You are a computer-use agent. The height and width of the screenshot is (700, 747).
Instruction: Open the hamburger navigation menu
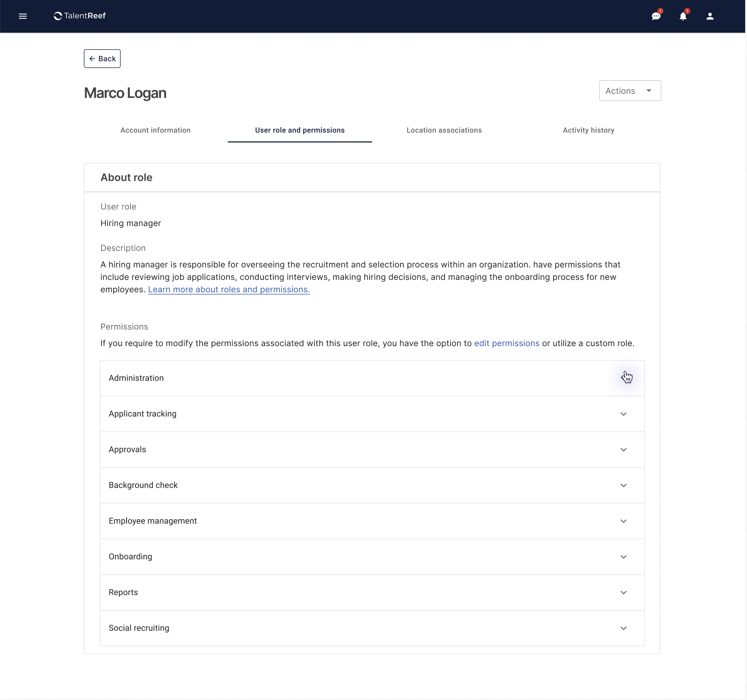[x=23, y=16]
